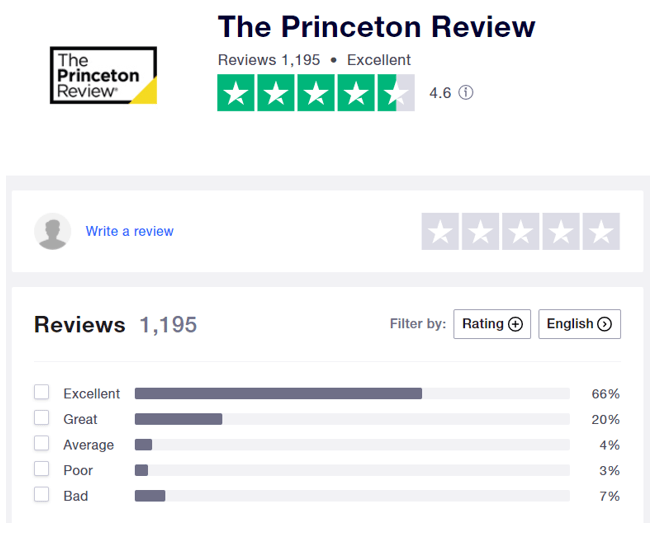Click the Excellent 66% progress bar
655x534 pixels.
pyautogui.click(x=352, y=394)
